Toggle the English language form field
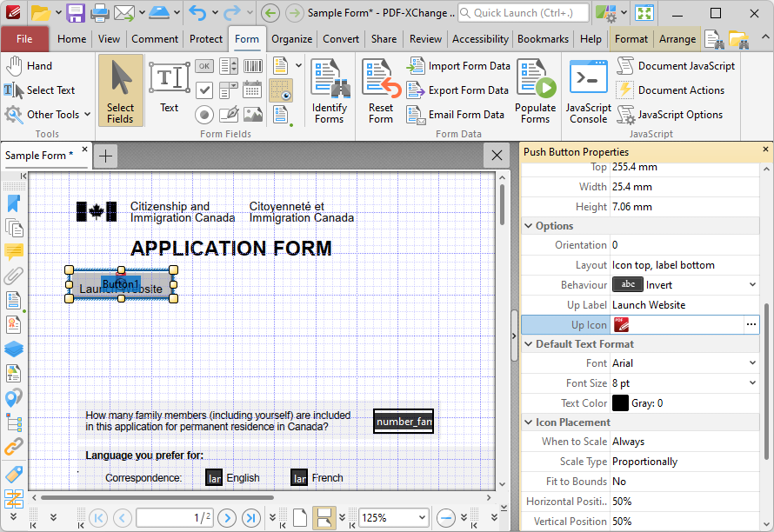The height and width of the screenshot is (532, 774). coord(214,478)
